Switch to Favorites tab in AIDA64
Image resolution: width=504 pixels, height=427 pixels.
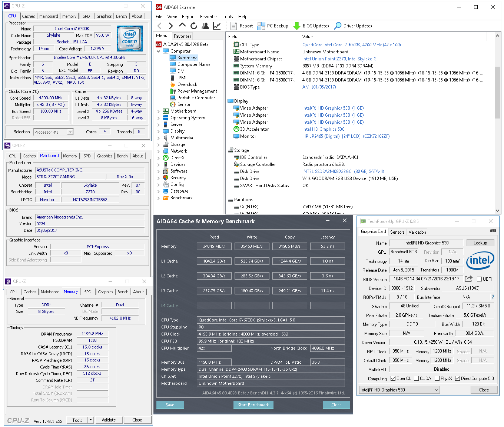(182, 36)
